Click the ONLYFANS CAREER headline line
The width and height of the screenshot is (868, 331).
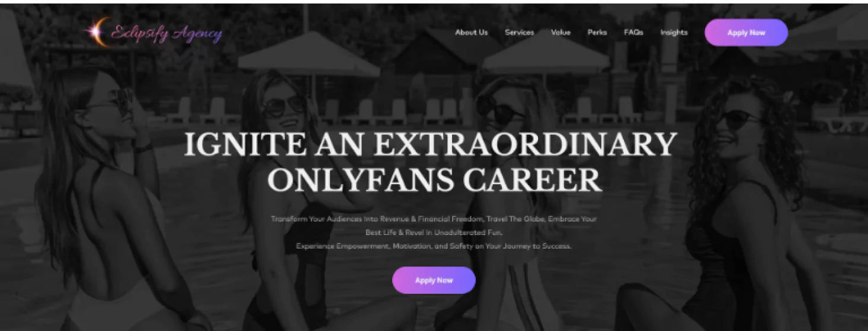(x=434, y=181)
